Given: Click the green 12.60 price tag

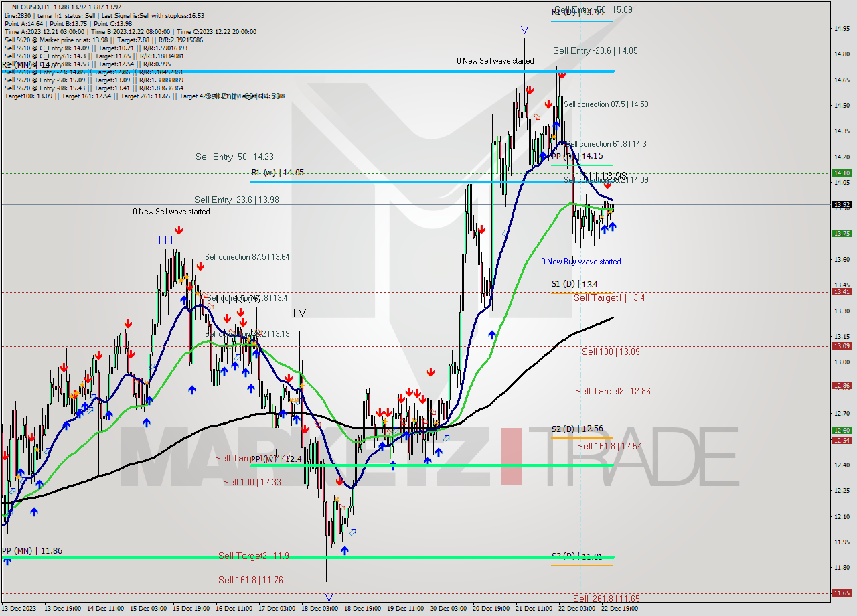Looking at the screenshot, I should point(841,431).
